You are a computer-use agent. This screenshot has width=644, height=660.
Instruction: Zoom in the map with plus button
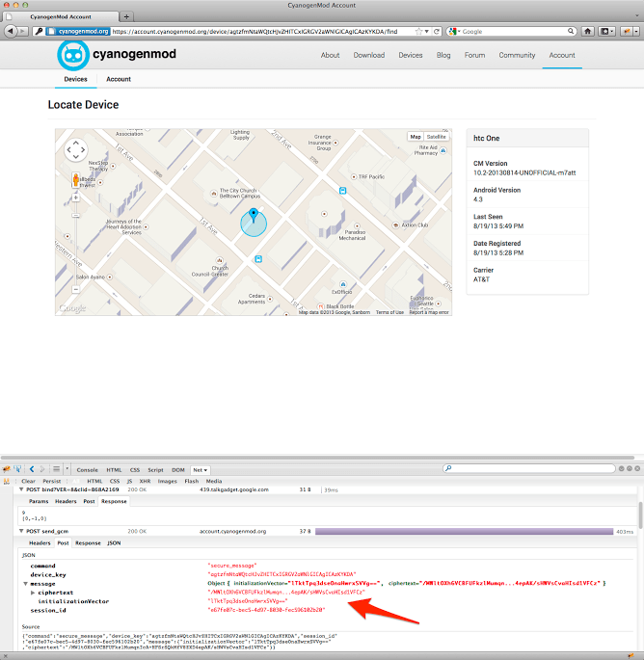pyautogui.click(x=76, y=198)
